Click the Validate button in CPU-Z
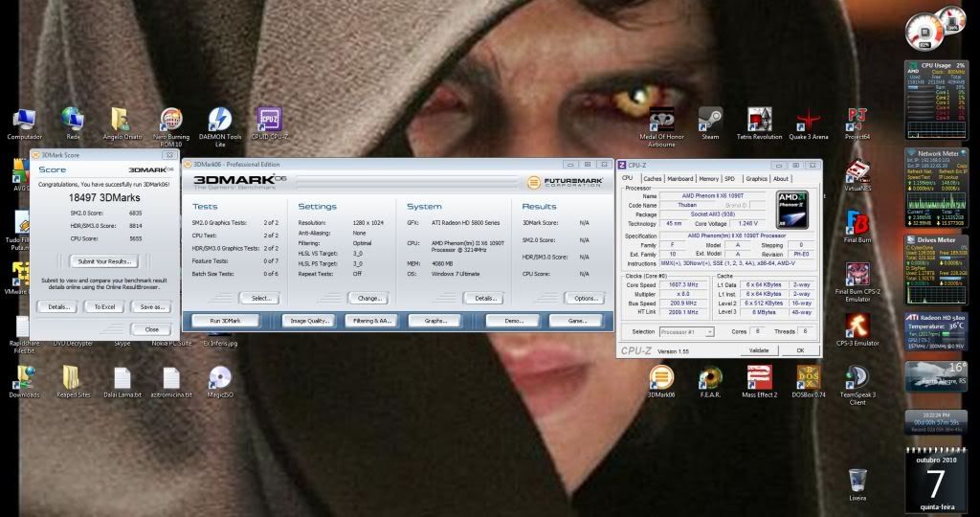 point(758,350)
